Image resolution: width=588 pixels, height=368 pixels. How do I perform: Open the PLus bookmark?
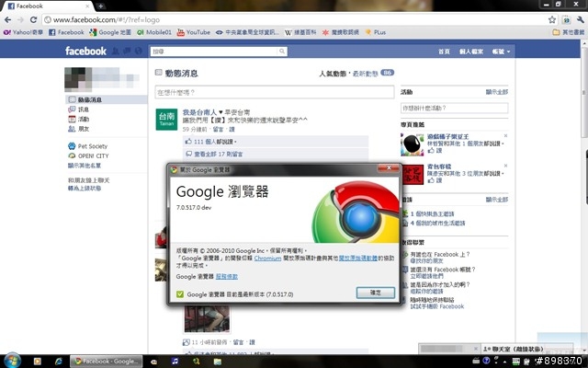[x=376, y=32]
